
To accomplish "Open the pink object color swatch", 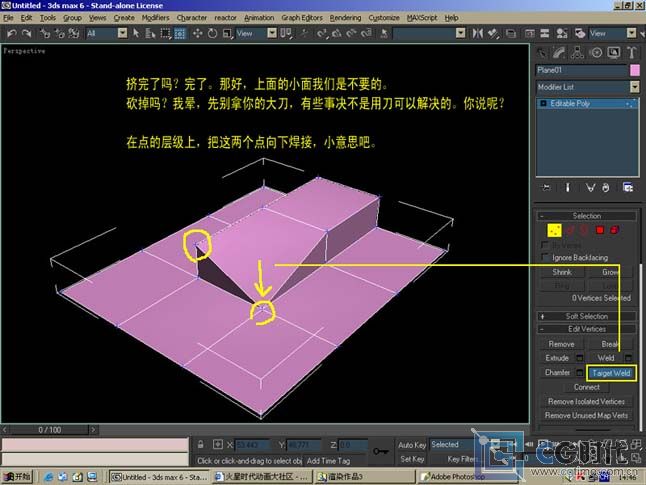I will pos(635,70).
